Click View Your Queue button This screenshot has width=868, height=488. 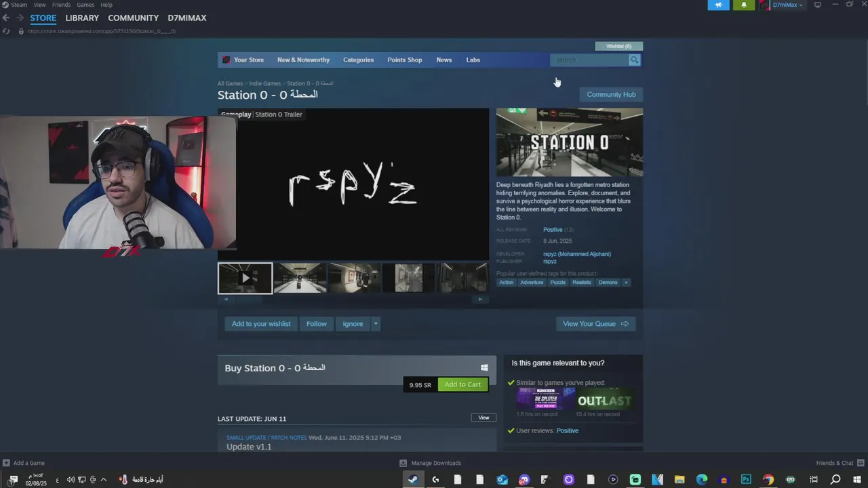click(595, 324)
